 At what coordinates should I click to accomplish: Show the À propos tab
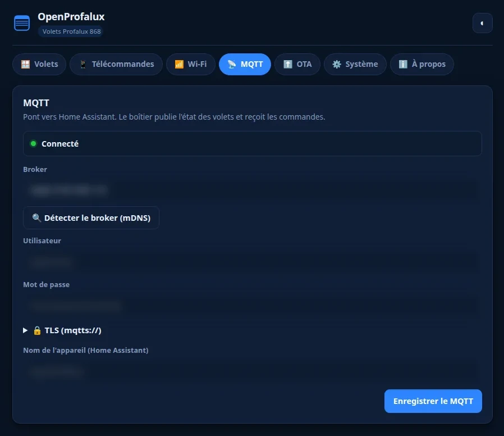coord(421,64)
